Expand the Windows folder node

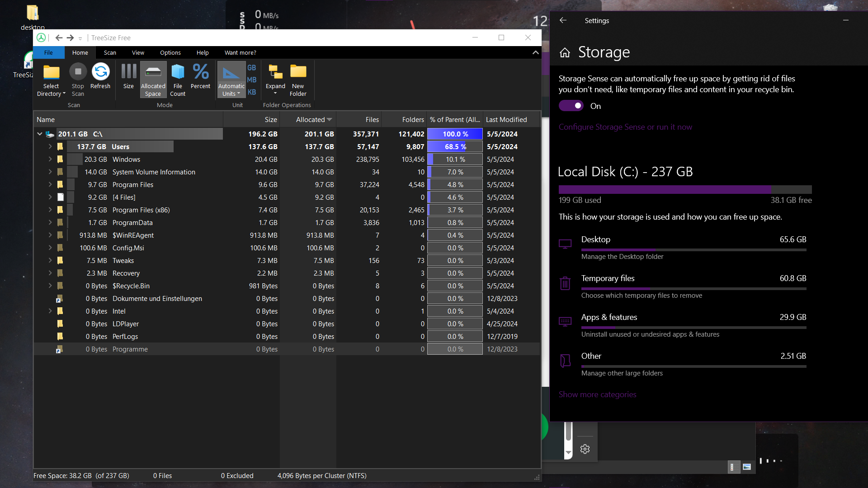pos(50,159)
